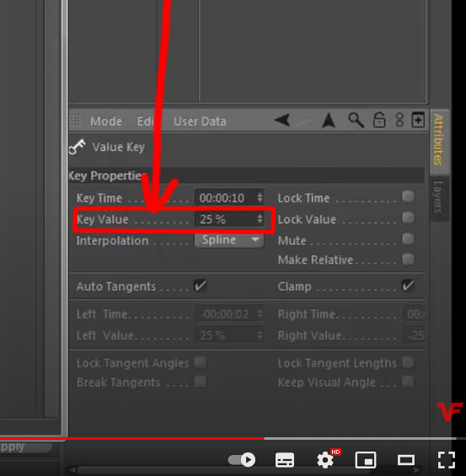Click the new attribute manager plus icon

418,120
